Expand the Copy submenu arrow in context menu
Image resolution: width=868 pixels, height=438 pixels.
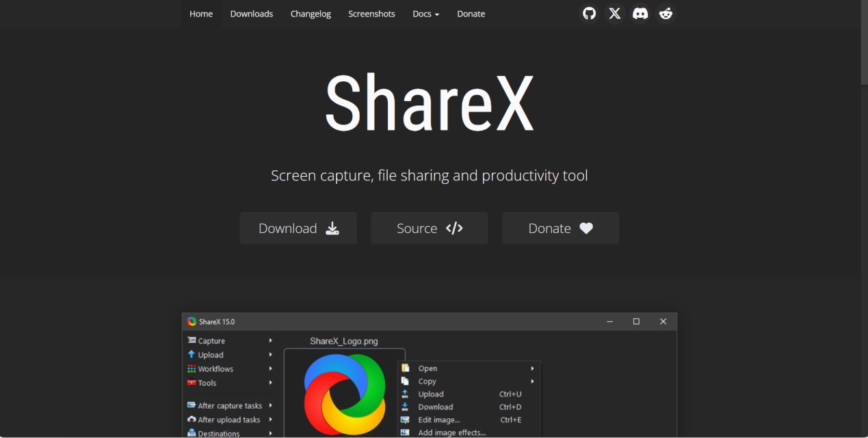(x=532, y=381)
